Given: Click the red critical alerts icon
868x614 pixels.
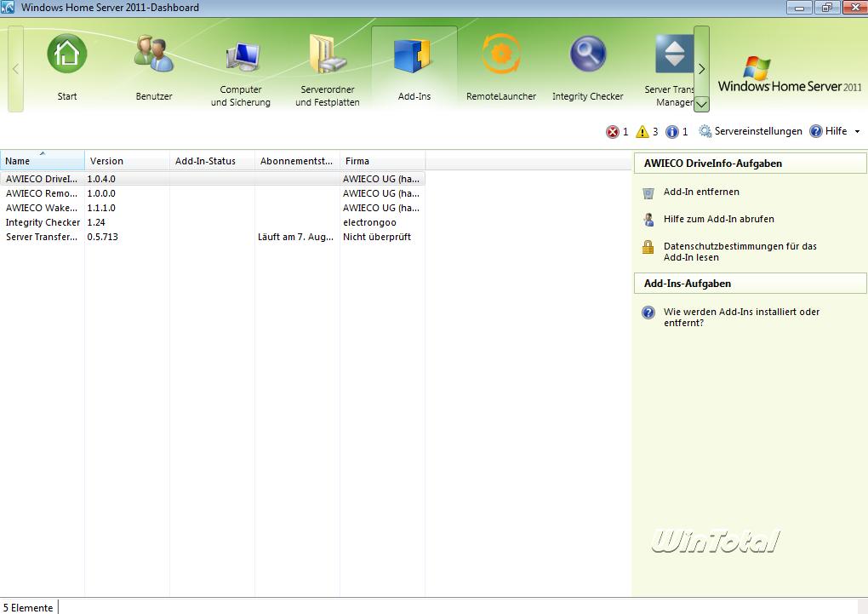Looking at the screenshot, I should point(612,132).
